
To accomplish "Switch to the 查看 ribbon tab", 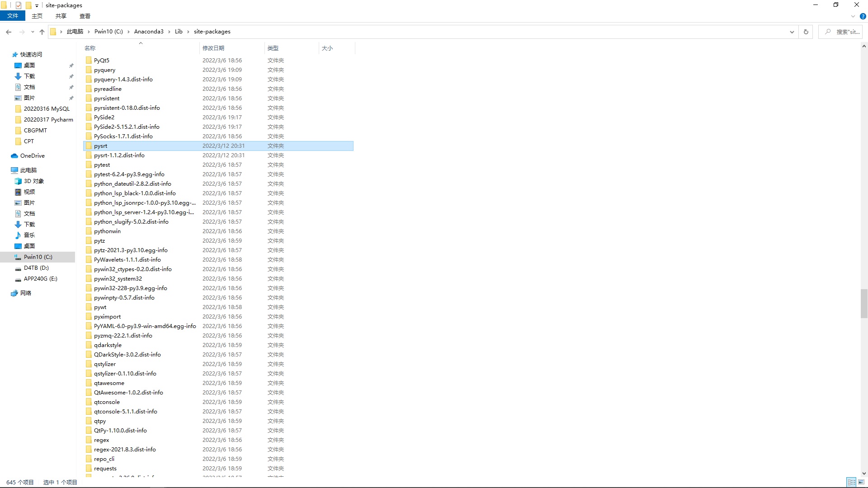I will coord(85,16).
